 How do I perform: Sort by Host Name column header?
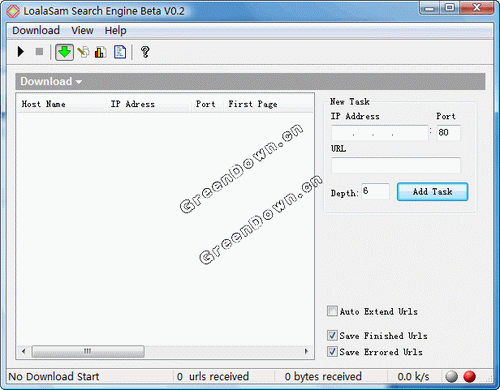coord(61,104)
